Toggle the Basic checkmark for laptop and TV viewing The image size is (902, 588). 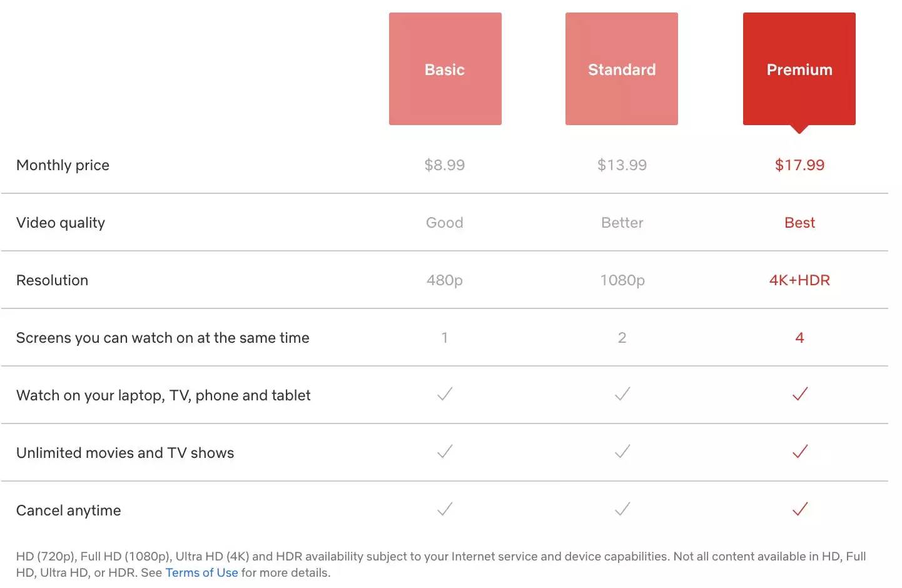[445, 394]
